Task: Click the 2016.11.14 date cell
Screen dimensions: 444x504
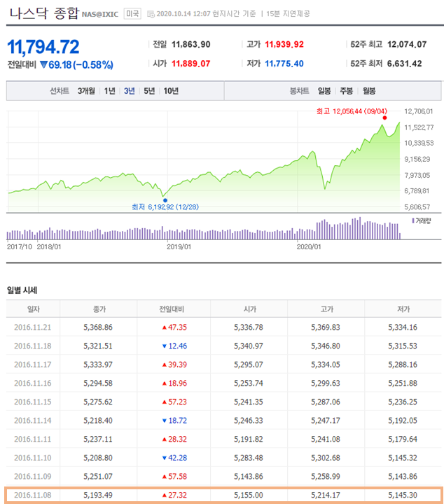Action: click(x=33, y=421)
